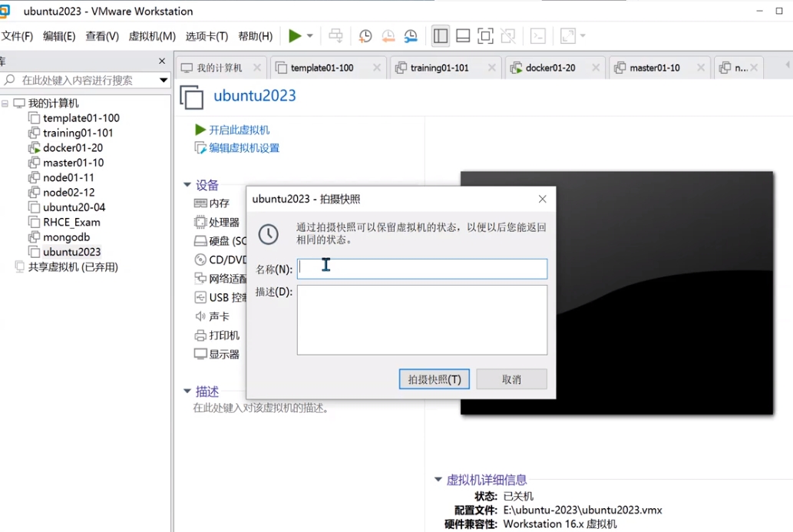Click the green power-on play icon in toolbar
This screenshot has width=793, height=532.
coord(295,36)
